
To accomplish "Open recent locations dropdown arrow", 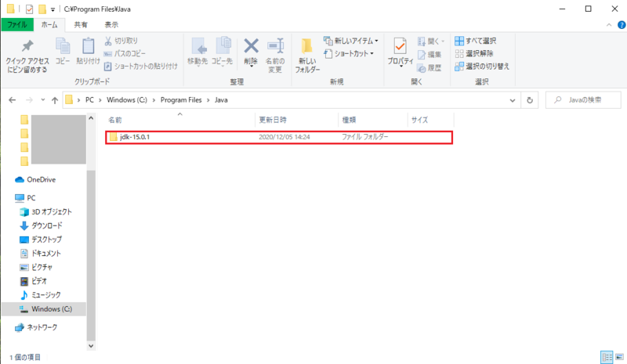I will click(x=43, y=100).
